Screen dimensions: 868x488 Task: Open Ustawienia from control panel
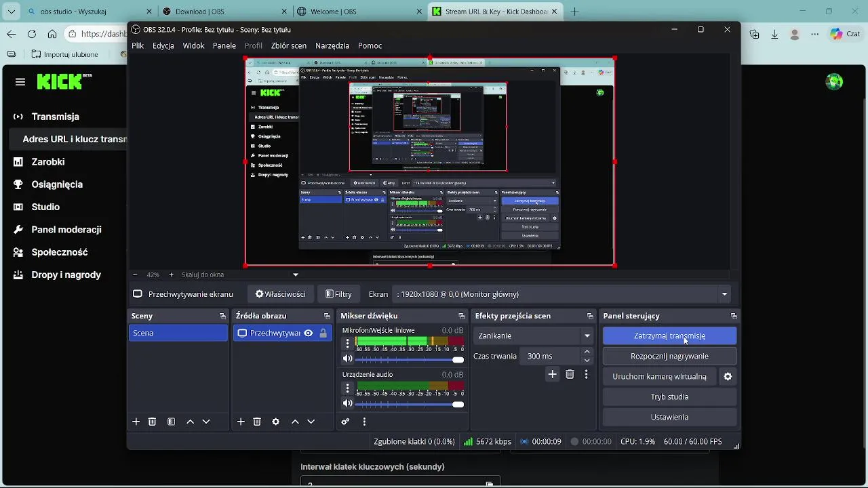(669, 417)
